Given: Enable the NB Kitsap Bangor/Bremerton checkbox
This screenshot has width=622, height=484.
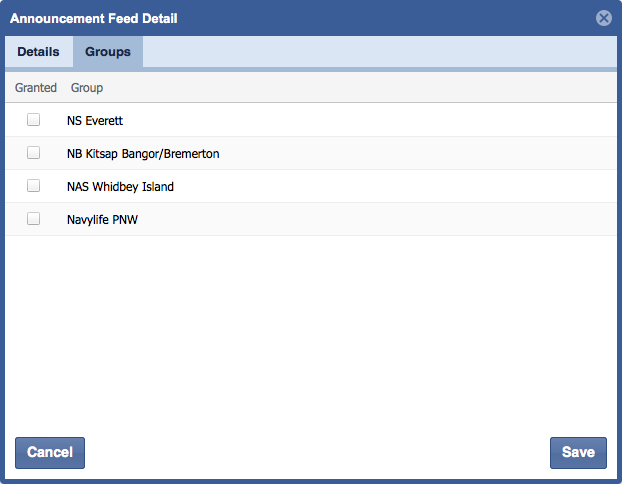Looking at the screenshot, I should pos(34,153).
